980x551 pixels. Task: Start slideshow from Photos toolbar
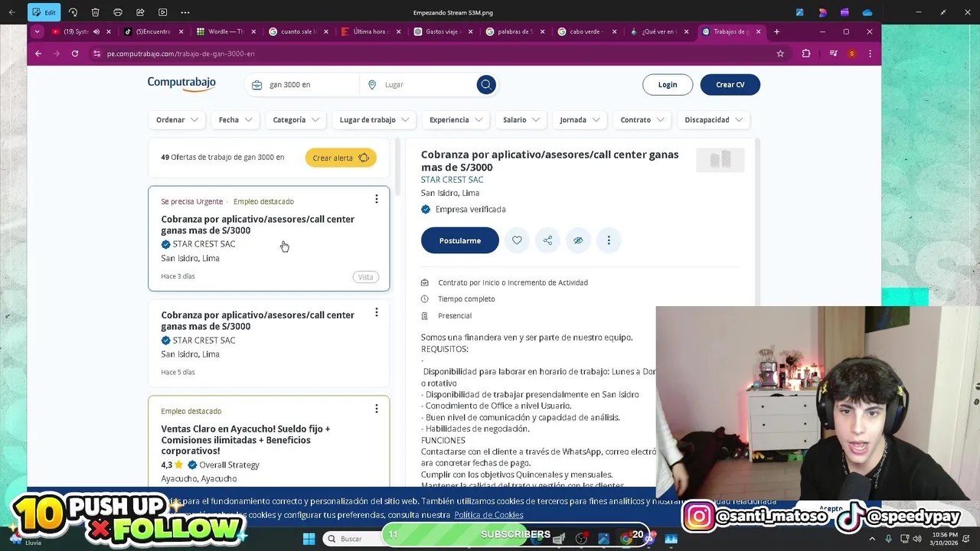162,12
